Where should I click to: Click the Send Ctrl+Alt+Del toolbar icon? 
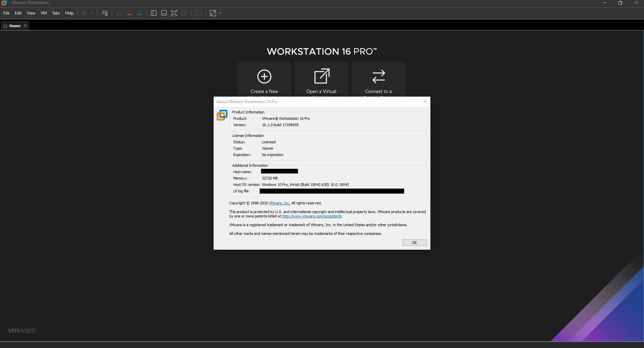coord(105,13)
